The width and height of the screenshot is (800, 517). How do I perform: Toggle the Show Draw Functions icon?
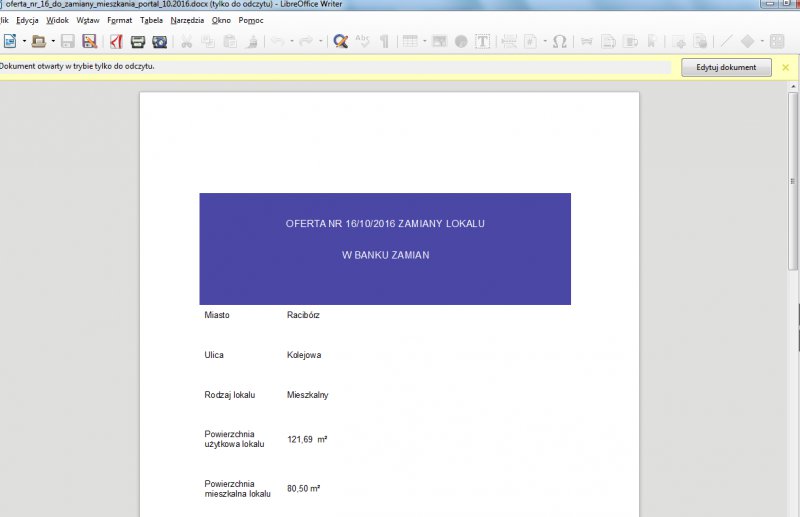click(x=777, y=41)
